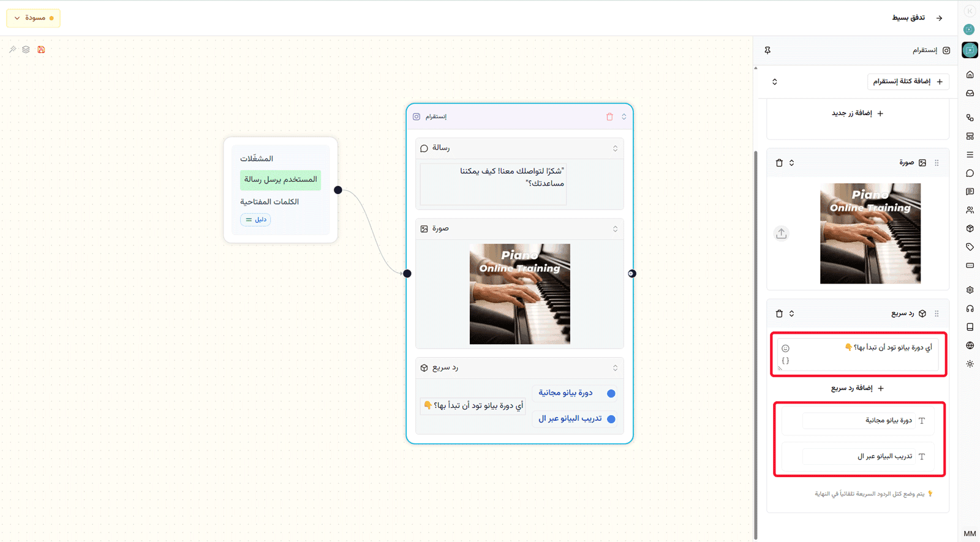The image size is (980, 542).
Task: Click the piano image preview in the side panel
Action: [870, 233]
